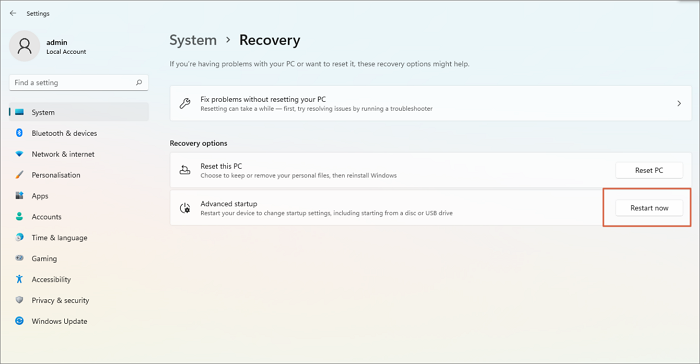Go to Personalisation settings
The image size is (700, 364).
coord(56,175)
